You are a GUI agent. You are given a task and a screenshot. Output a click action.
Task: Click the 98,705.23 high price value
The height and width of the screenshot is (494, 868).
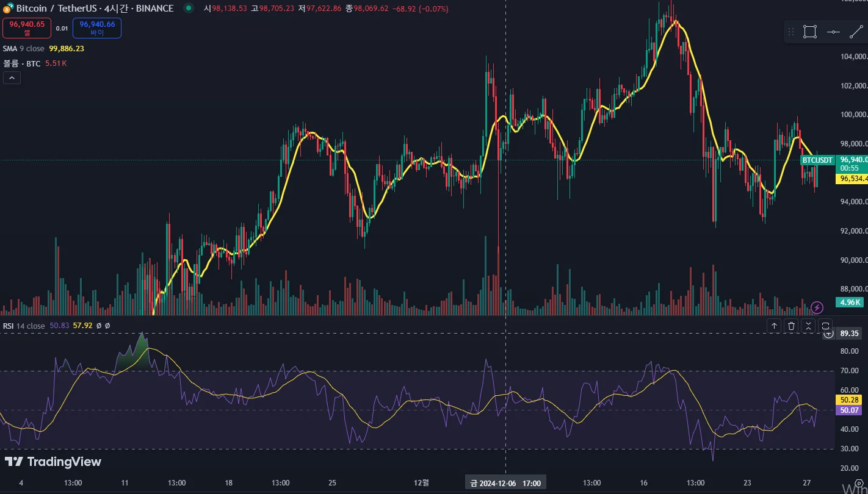(x=276, y=9)
